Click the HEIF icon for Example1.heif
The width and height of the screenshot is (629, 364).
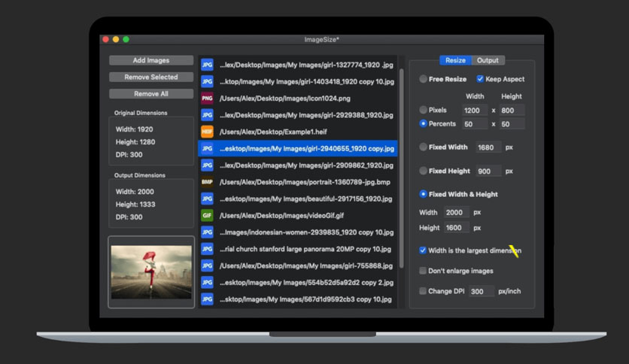pos(207,132)
